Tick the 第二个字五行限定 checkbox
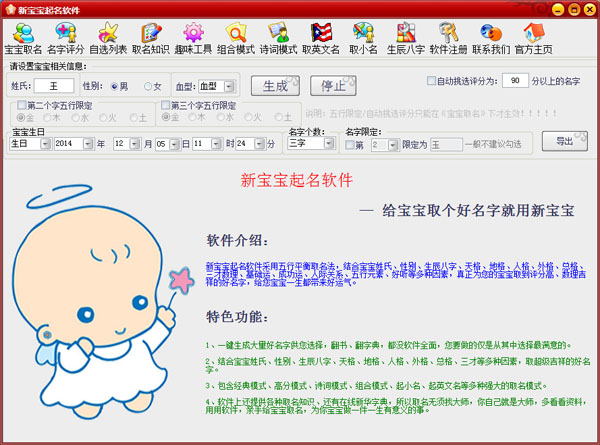This screenshot has width=600, height=445. [x=22, y=105]
